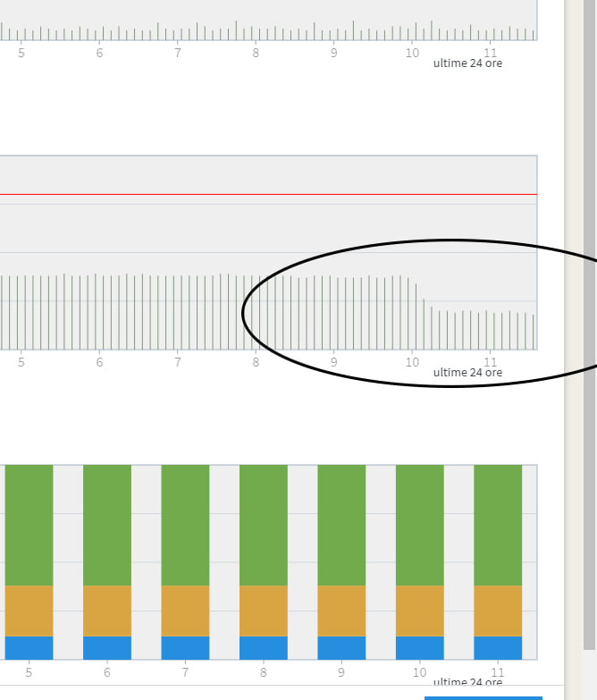Select the orange segment of hour 8 bar
This screenshot has width=597, height=700.
tap(264, 611)
